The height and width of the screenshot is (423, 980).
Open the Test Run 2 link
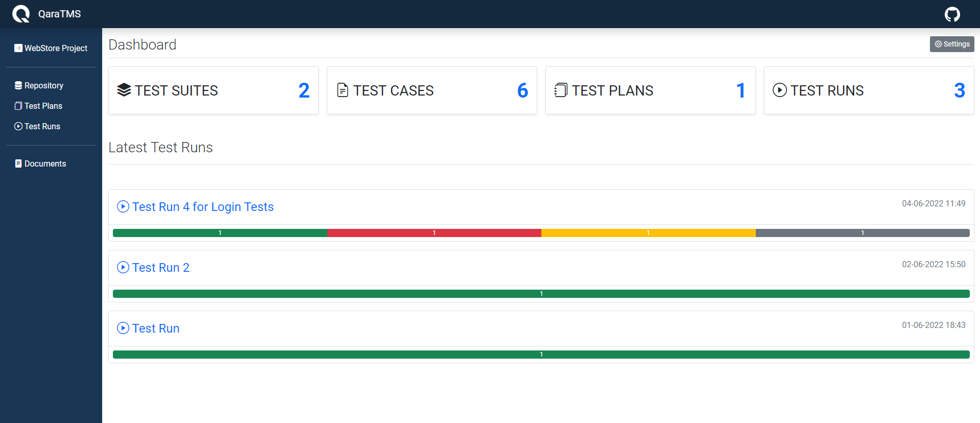[x=161, y=267]
